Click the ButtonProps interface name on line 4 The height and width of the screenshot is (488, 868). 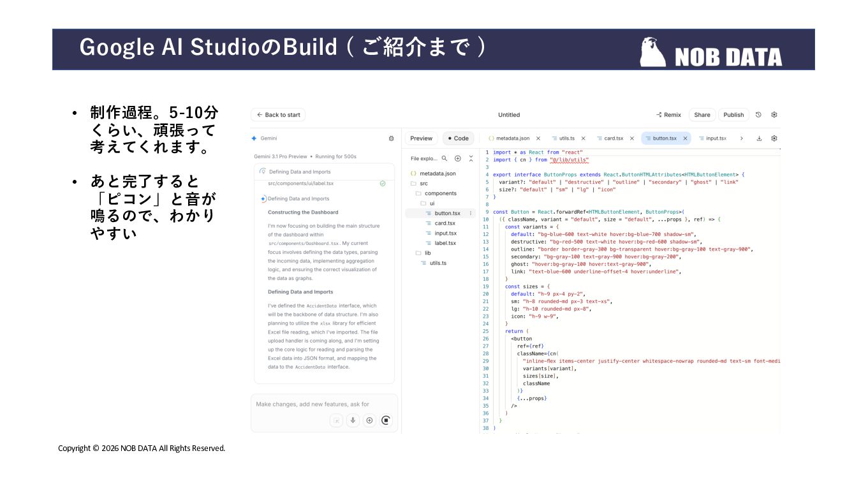[561, 175]
